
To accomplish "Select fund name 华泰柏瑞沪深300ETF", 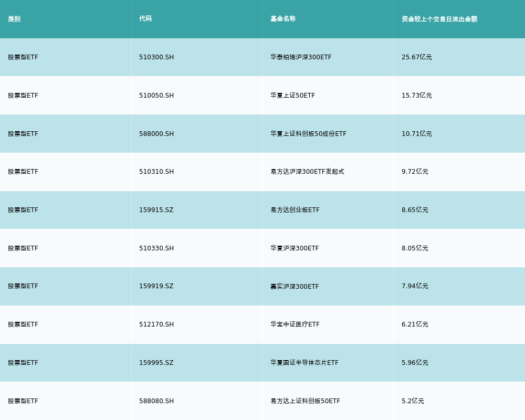I will pyautogui.click(x=301, y=57).
